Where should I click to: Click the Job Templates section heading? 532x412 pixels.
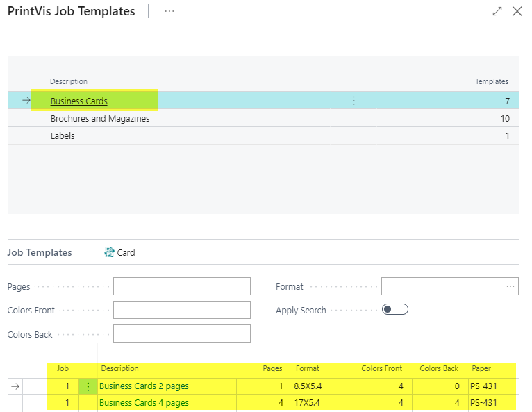point(40,252)
